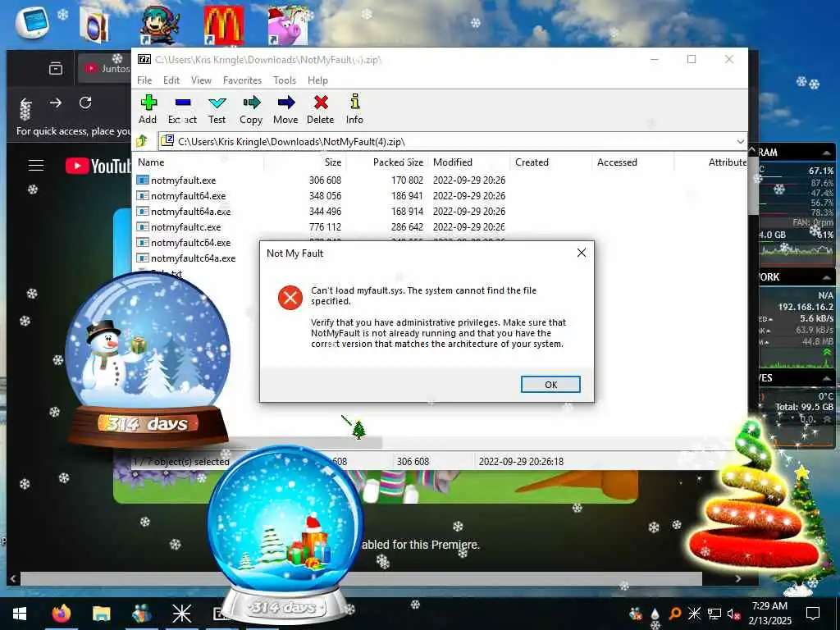Image resolution: width=840 pixels, height=630 pixels.
Task: Open the File menu in 7-Zip
Action: coord(144,80)
